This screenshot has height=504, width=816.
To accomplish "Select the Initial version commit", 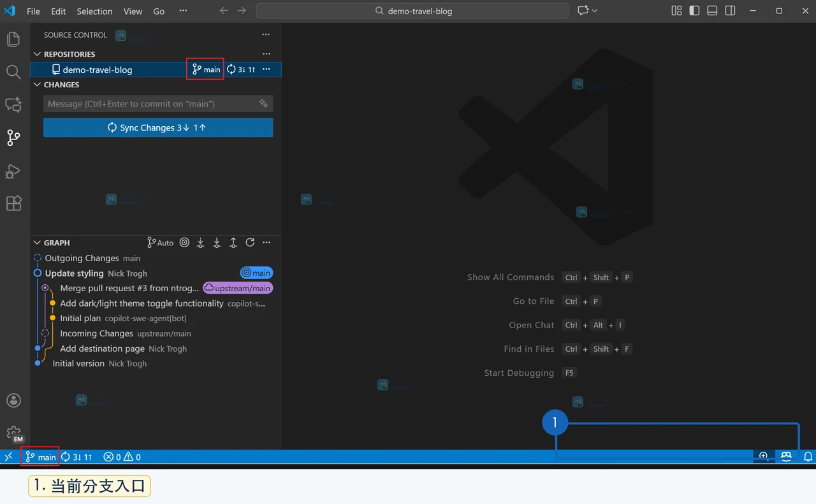I will [156, 363].
